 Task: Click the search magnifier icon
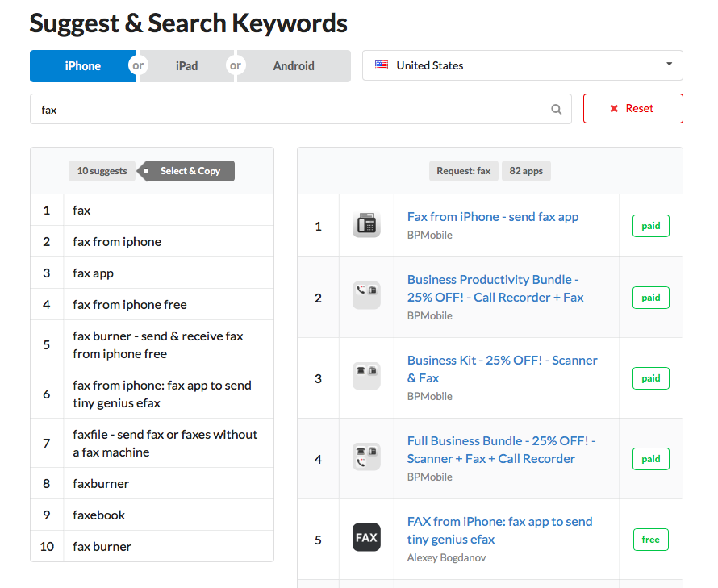click(x=556, y=110)
